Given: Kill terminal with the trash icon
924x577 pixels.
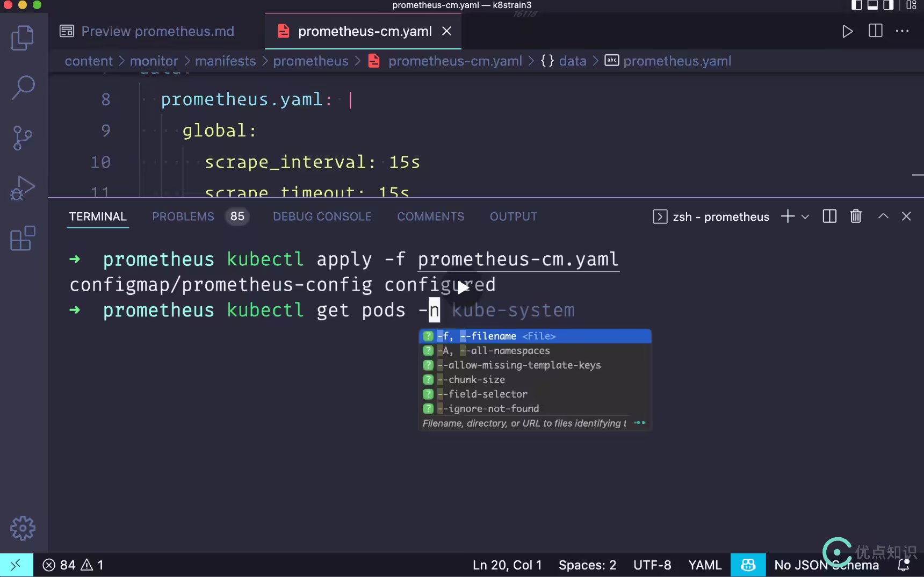Looking at the screenshot, I should pyautogui.click(x=856, y=217).
